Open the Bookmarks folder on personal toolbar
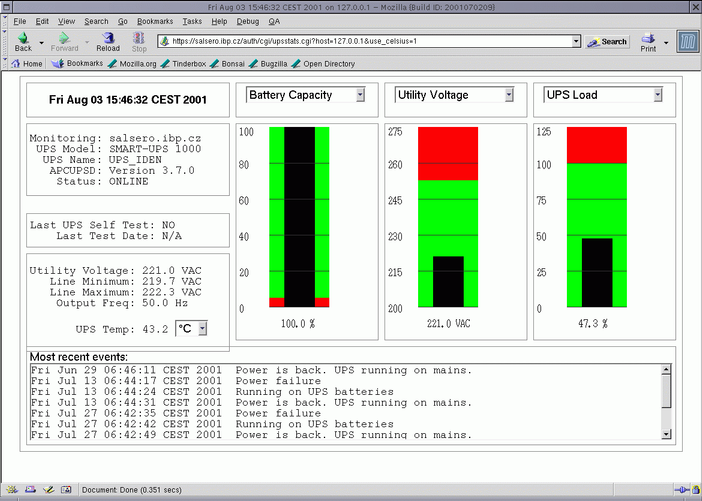The image size is (702, 501). [77, 64]
